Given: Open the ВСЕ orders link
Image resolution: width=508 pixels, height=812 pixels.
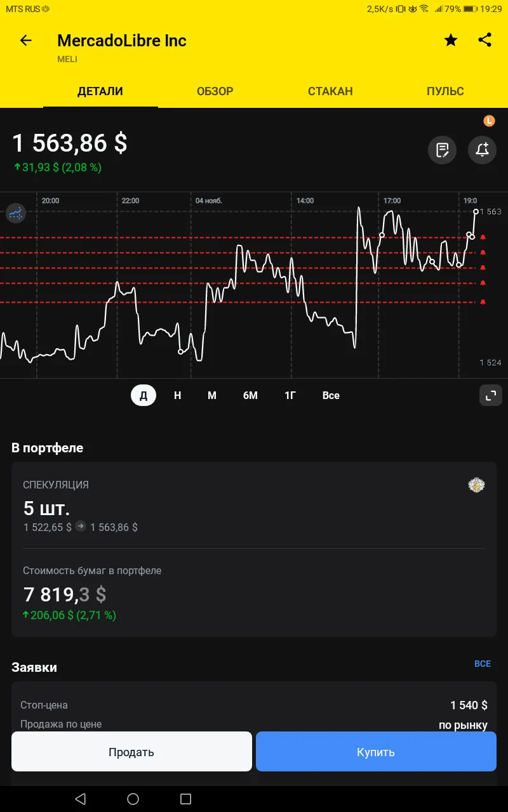Looking at the screenshot, I should (483, 664).
